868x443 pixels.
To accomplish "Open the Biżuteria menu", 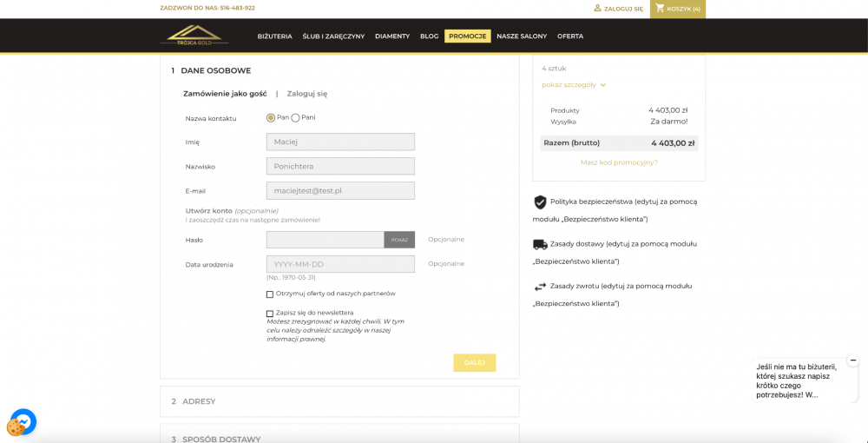I will (274, 36).
